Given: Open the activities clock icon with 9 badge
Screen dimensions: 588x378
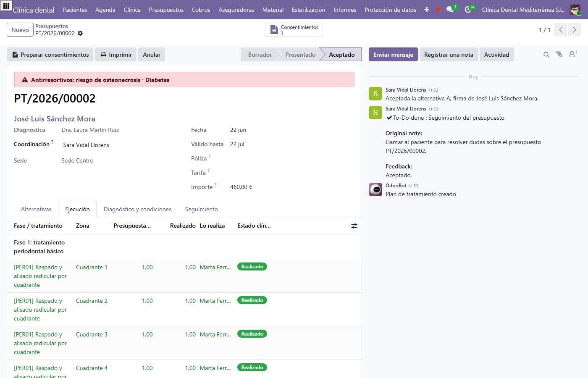Looking at the screenshot, I should [x=469, y=9].
